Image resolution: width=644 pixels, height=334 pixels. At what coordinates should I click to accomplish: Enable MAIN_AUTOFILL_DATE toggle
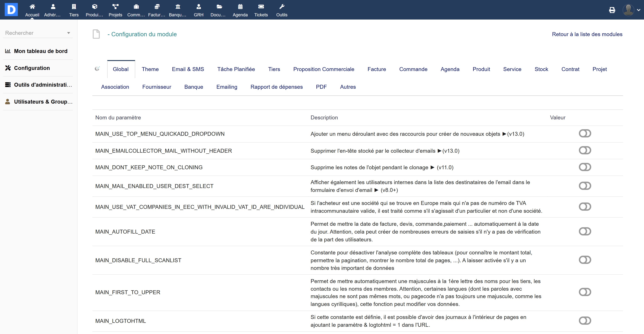coord(585,231)
